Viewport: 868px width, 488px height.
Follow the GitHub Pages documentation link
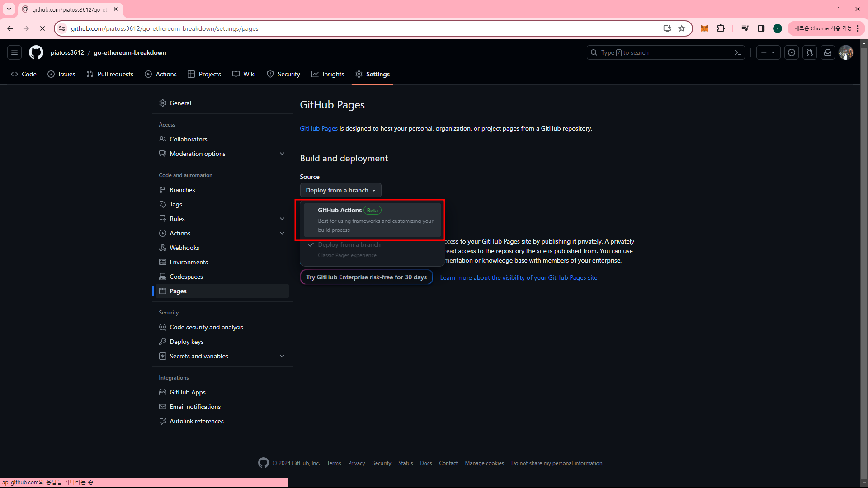(x=319, y=128)
